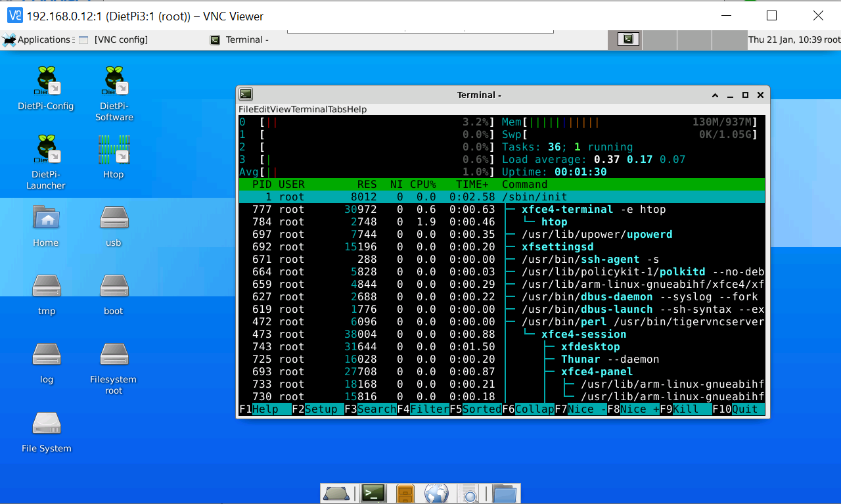Open the Home folder icon
Image resolution: width=841 pixels, height=504 pixels.
tap(46, 219)
